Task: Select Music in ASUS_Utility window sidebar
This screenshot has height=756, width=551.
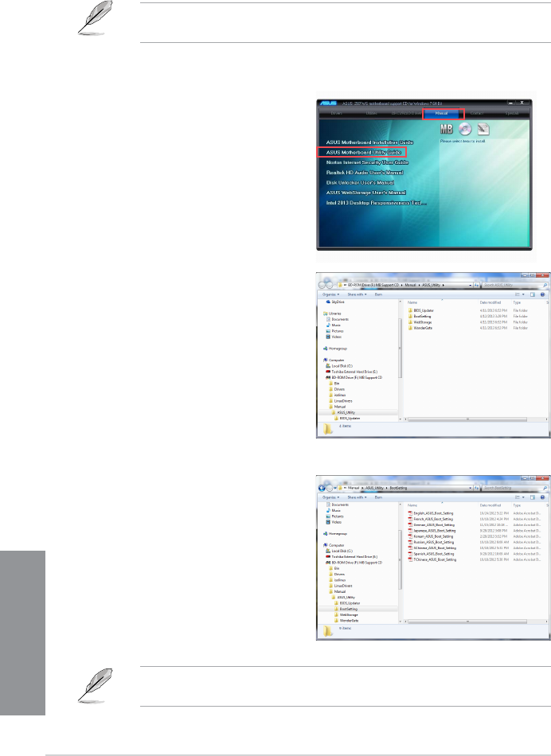Action: [334, 325]
